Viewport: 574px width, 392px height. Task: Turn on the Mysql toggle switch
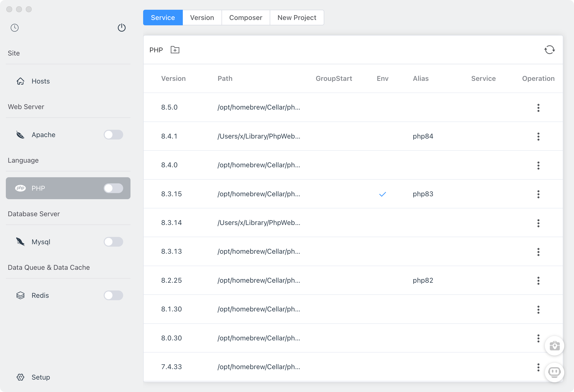point(113,242)
